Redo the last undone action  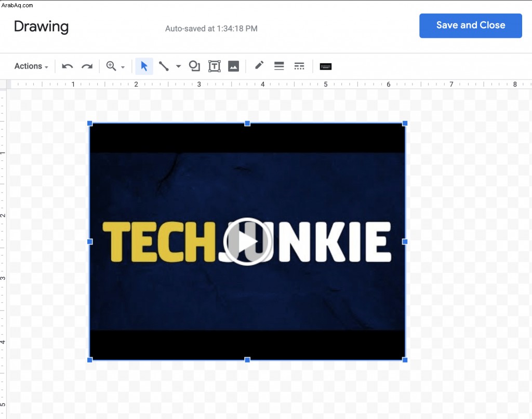[87, 66]
